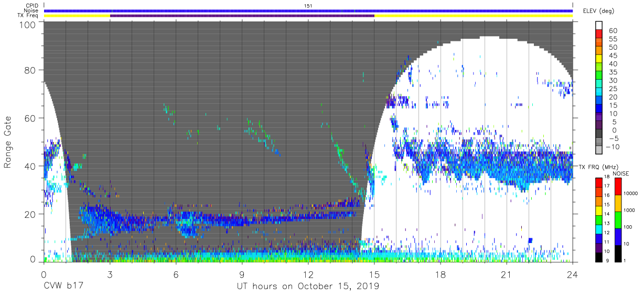Pick the black bottom segment of TX FRQ colorbar
Viewport: 644px width, 297px height.
point(598,256)
